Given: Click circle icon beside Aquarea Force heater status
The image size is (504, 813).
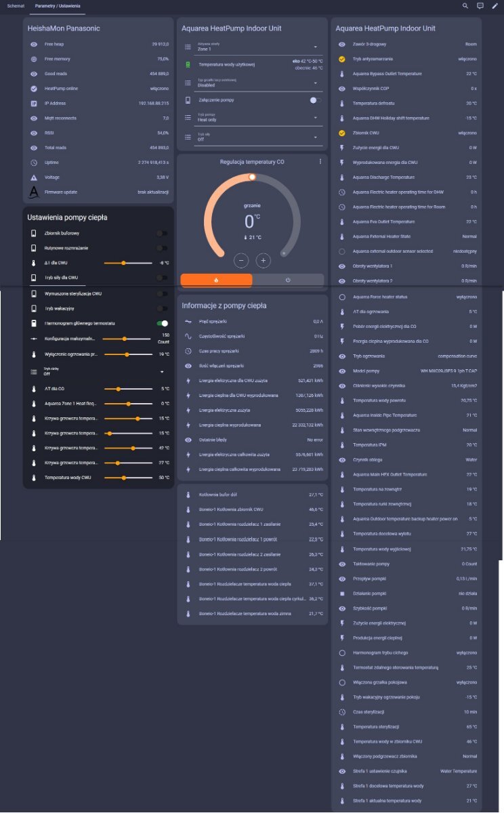Looking at the screenshot, I should (342, 297).
